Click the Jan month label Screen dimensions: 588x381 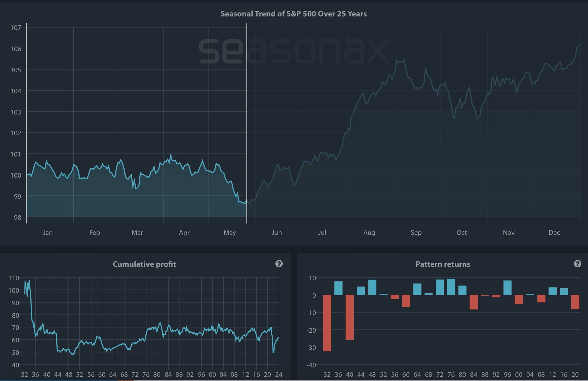[x=47, y=232]
